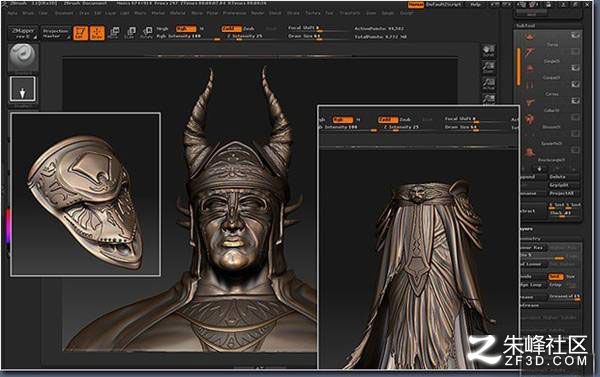This screenshot has height=377, width=600.
Task: Adjust the Draw Size slider
Action: click(318, 36)
